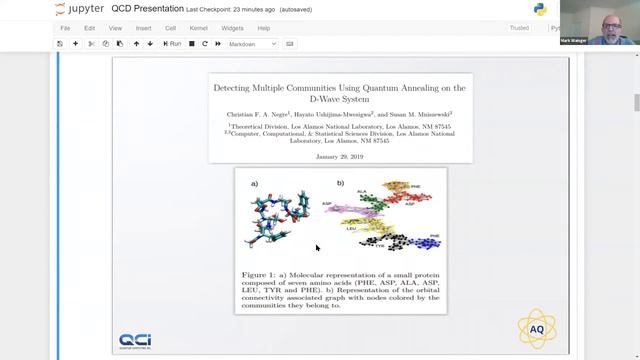Open the Help menu
This screenshot has width=640, height=360.
[264, 28]
